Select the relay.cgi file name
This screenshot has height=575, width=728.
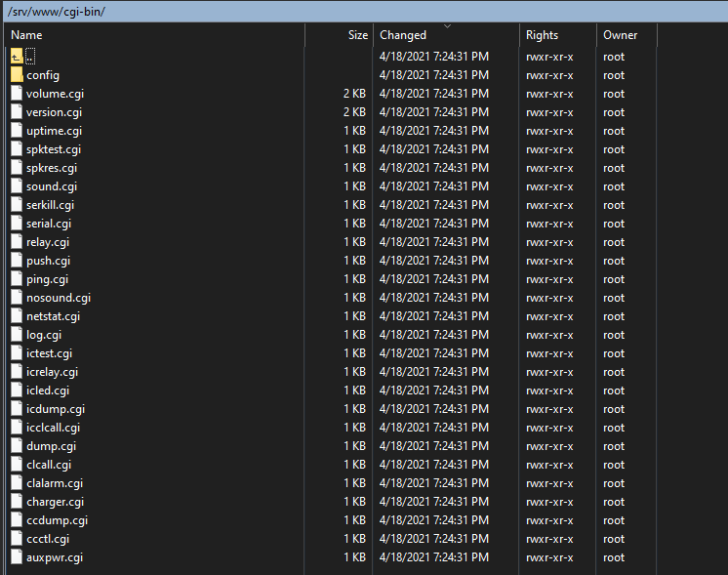[48, 242]
